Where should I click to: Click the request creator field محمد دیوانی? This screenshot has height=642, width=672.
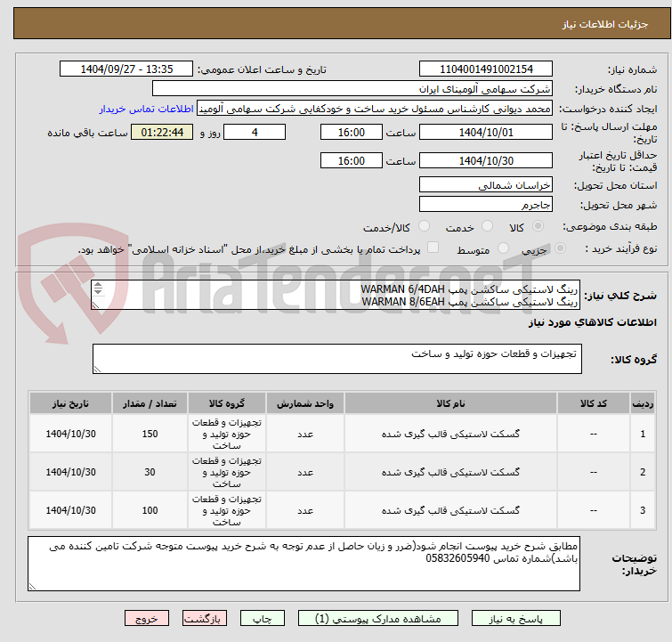(375, 109)
